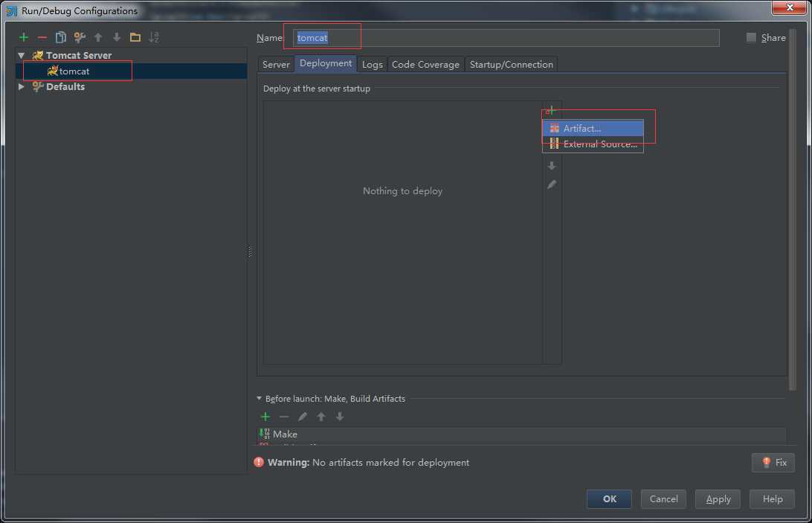
Task: Close the Run/Debug Configurations dialog
Action: click(789, 7)
